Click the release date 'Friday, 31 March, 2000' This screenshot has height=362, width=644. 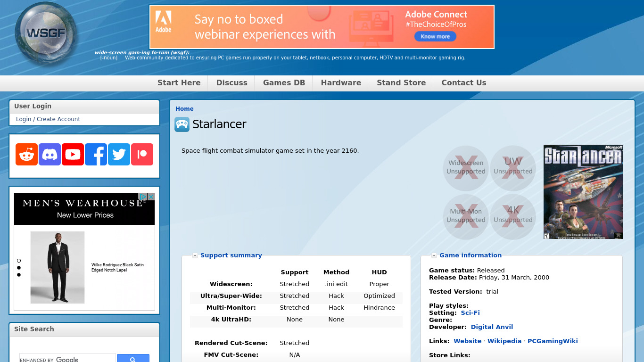514,278
